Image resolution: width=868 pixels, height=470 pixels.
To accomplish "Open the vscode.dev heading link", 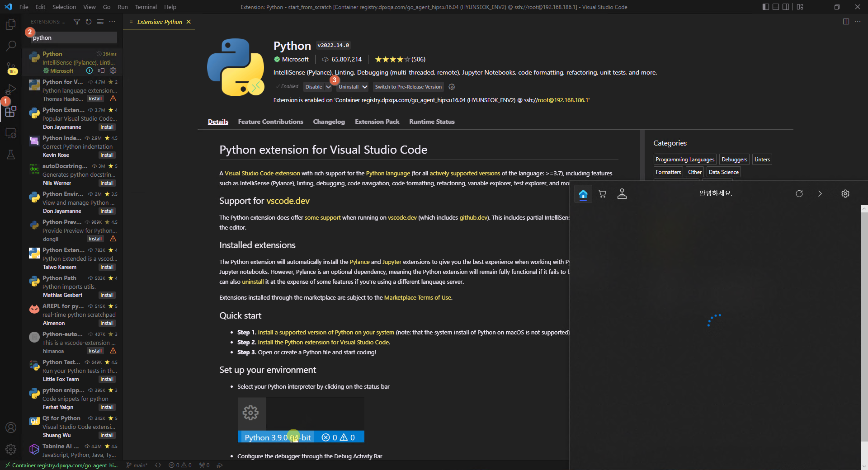I will pos(288,201).
